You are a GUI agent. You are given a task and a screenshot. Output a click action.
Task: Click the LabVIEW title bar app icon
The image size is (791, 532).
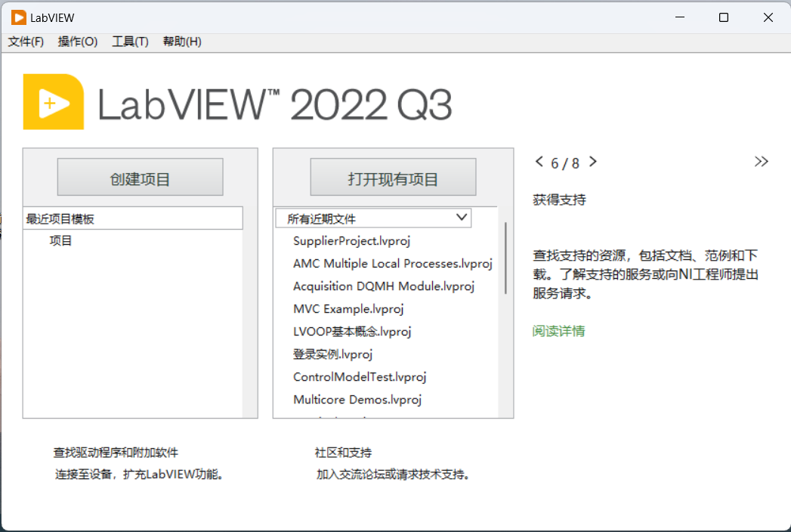pos(19,17)
